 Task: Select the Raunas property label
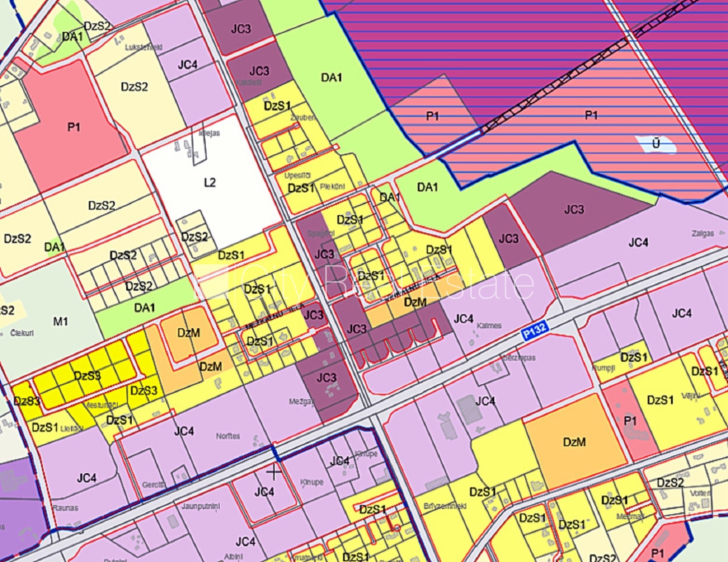(x=65, y=508)
